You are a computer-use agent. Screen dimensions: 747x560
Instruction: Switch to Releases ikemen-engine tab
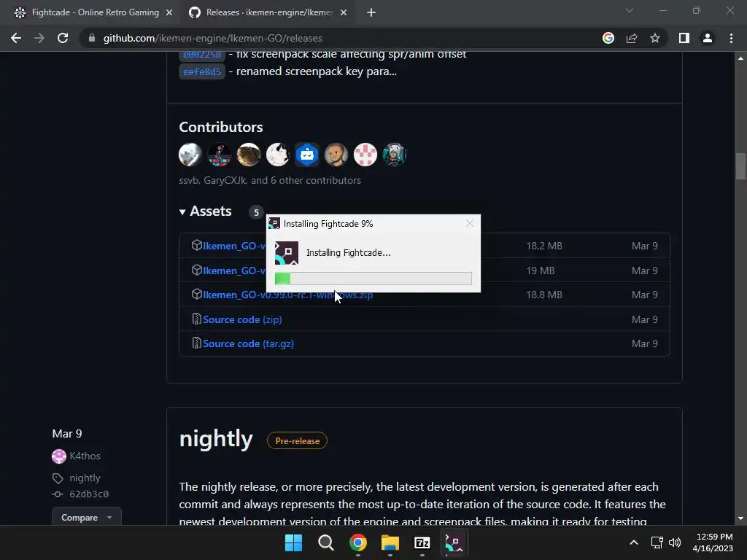(267, 13)
